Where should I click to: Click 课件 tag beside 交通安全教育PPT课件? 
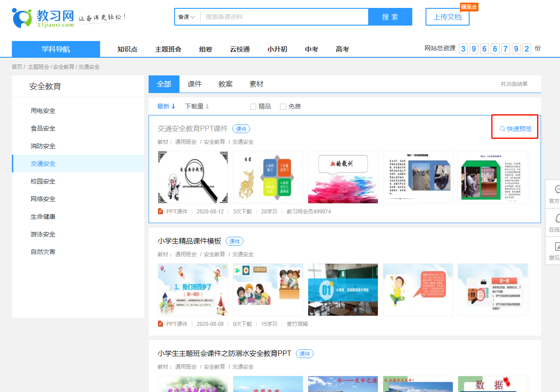[x=241, y=129]
